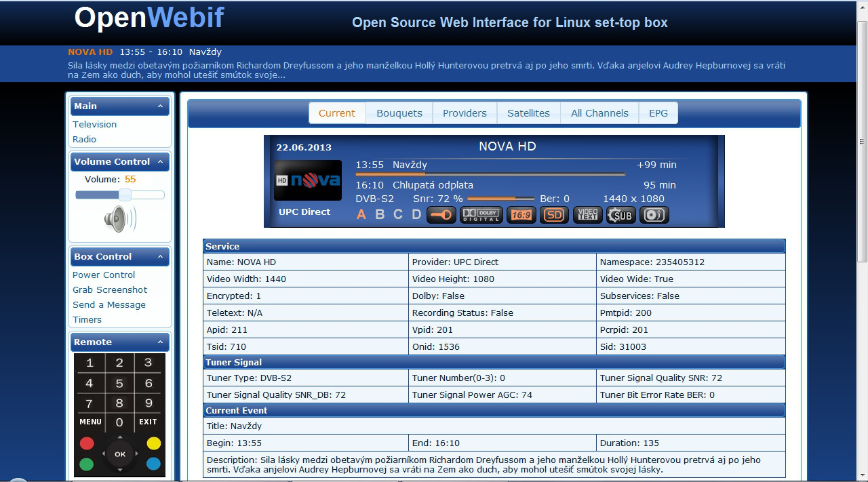The width and height of the screenshot is (868, 482).
Task: Click the remote up arrow
Action: 120,438
